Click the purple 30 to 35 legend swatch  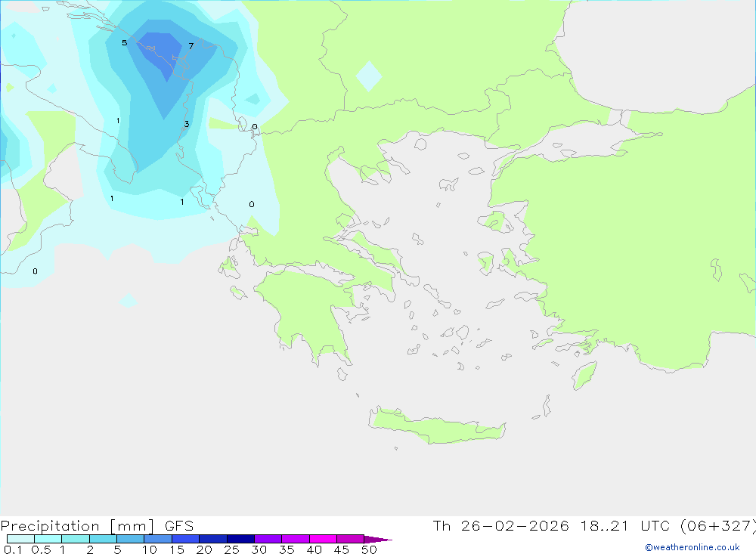[268, 539]
